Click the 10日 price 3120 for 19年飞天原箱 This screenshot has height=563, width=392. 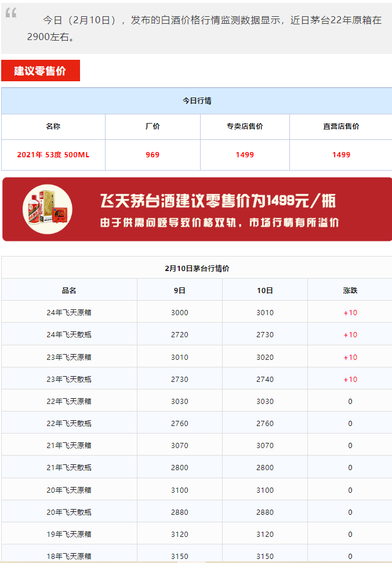tap(264, 535)
